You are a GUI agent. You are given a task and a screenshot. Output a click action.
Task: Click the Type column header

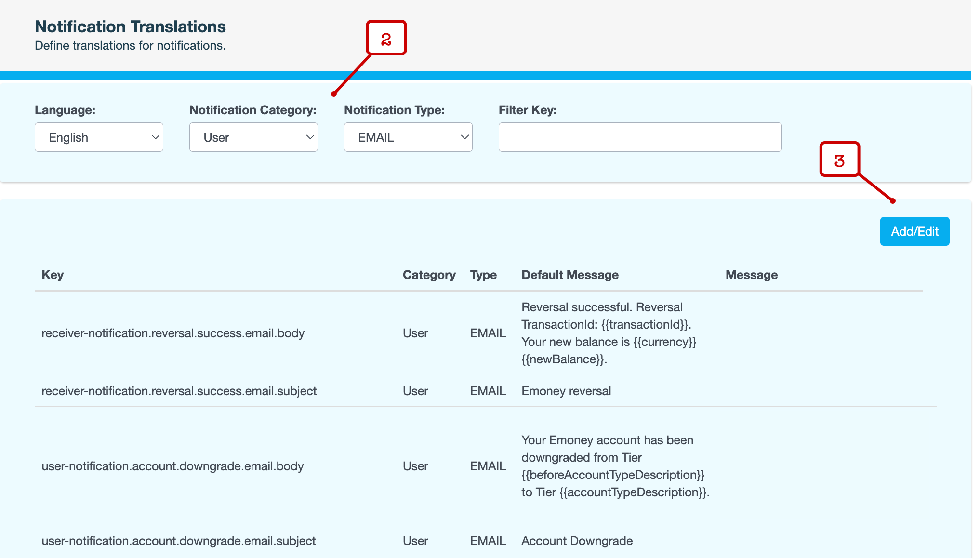pyautogui.click(x=483, y=275)
